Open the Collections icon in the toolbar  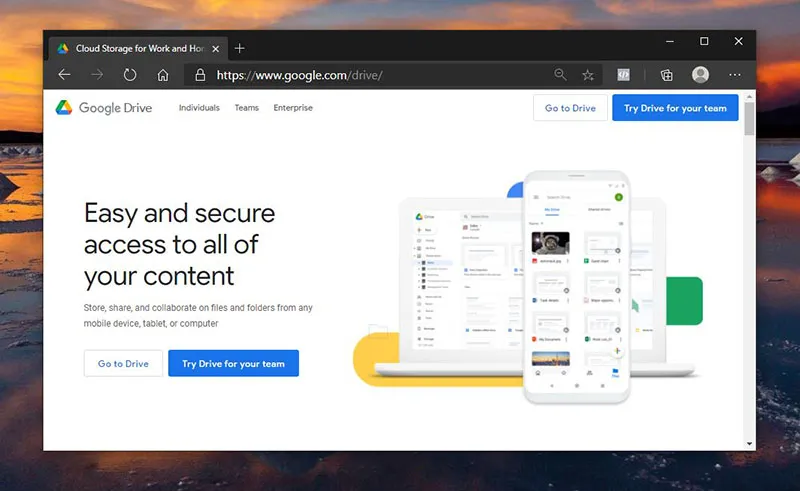click(666, 75)
